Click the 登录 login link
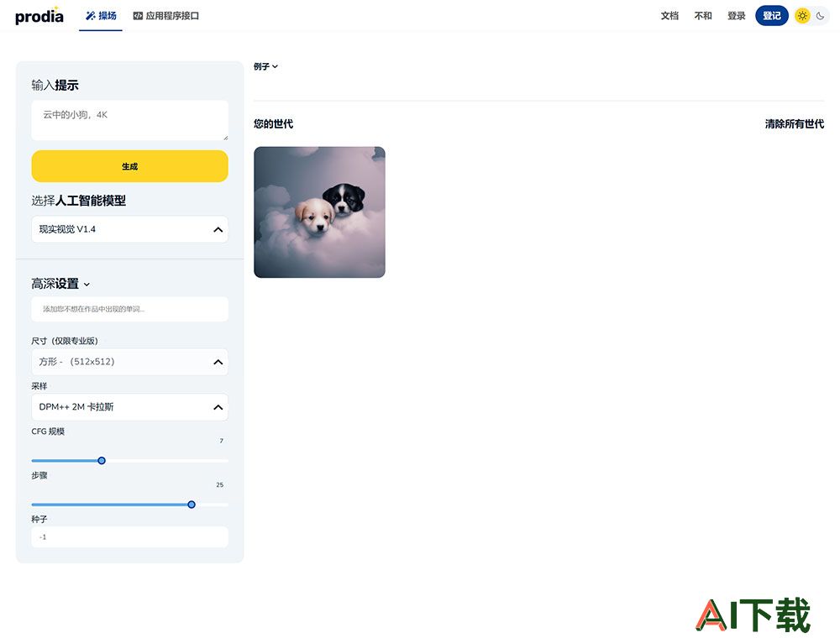Image resolution: width=840 pixels, height=638 pixels. (x=737, y=16)
